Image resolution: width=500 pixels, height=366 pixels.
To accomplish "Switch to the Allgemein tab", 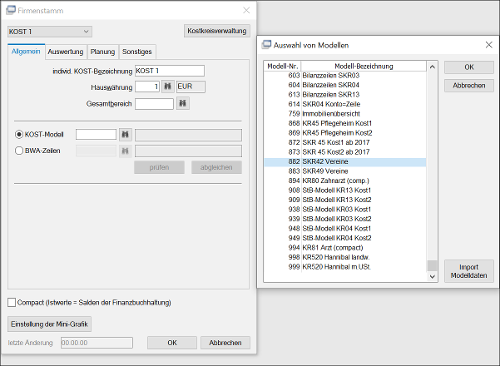I will (26, 52).
